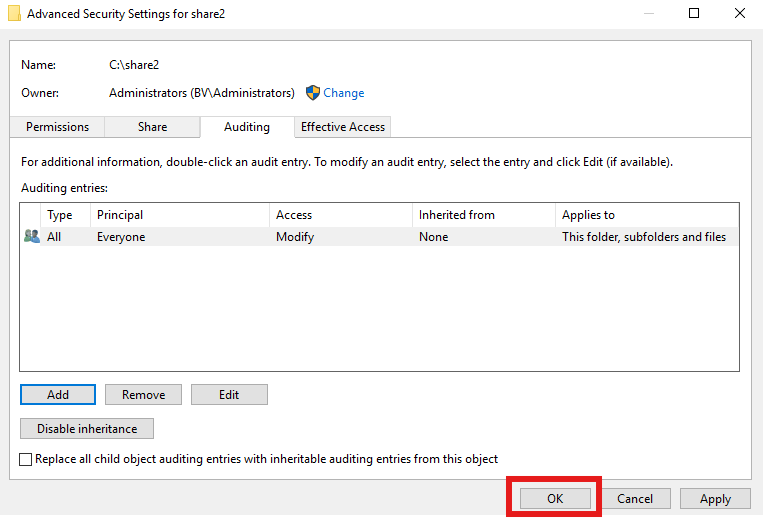Click the Disable inheritance button
The width and height of the screenshot is (763, 518).
pyautogui.click(x=87, y=429)
